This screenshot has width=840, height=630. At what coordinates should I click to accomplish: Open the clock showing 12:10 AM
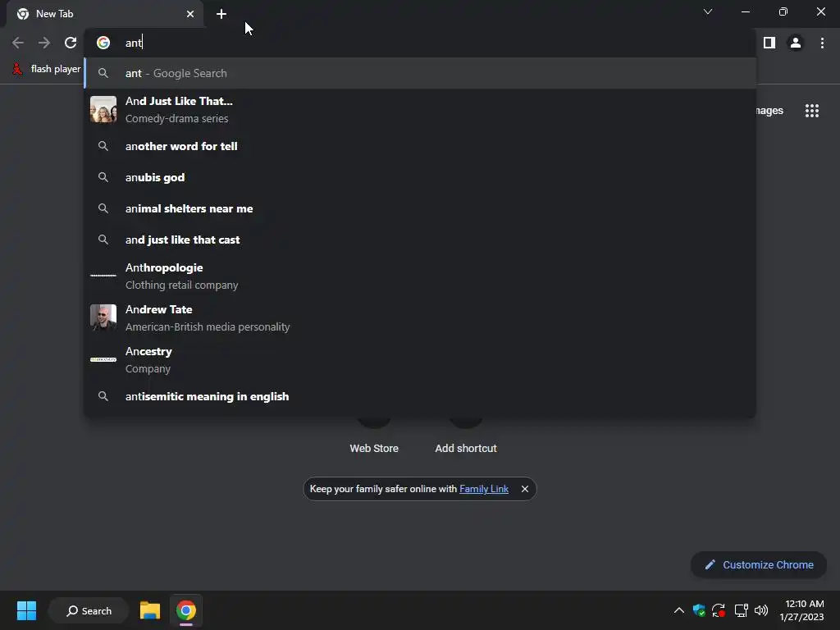coord(801,610)
